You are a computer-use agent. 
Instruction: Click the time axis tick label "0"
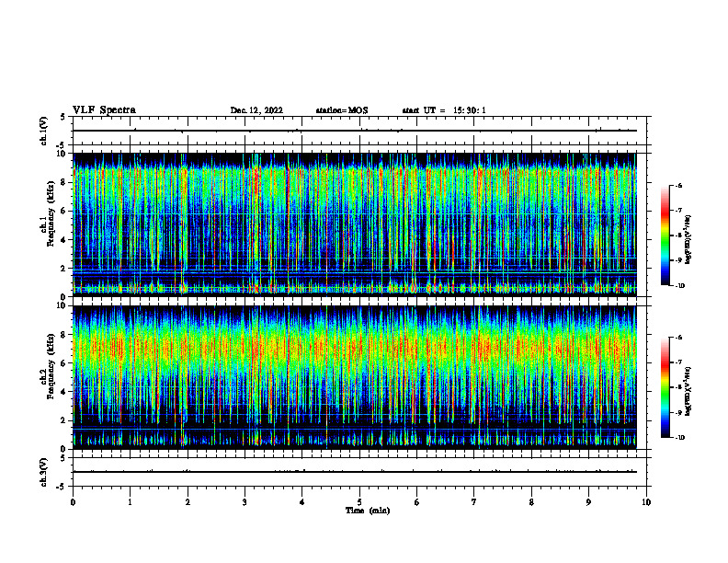[x=73, y=502]
